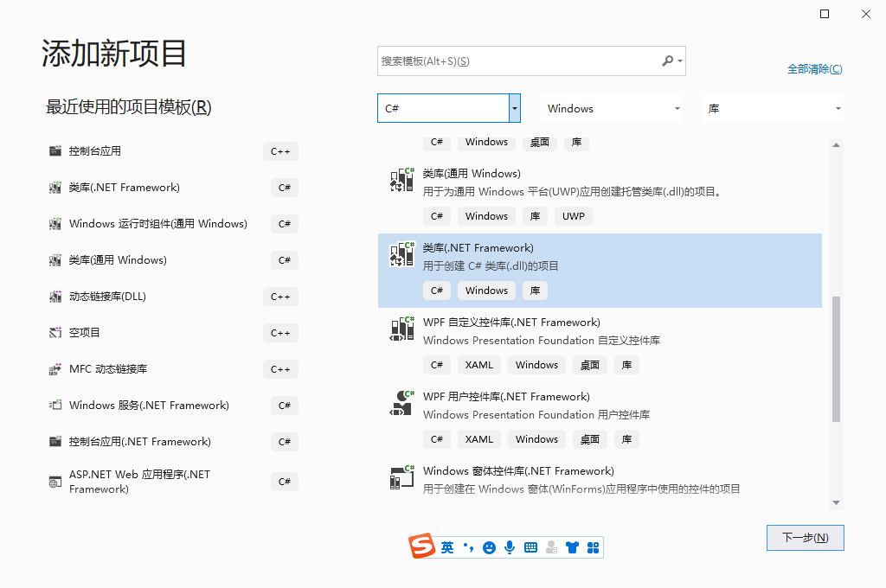Select ASP.NET Web 应用程序 recent template
This screenshot has width=886, height=588.
pos(173,482)
